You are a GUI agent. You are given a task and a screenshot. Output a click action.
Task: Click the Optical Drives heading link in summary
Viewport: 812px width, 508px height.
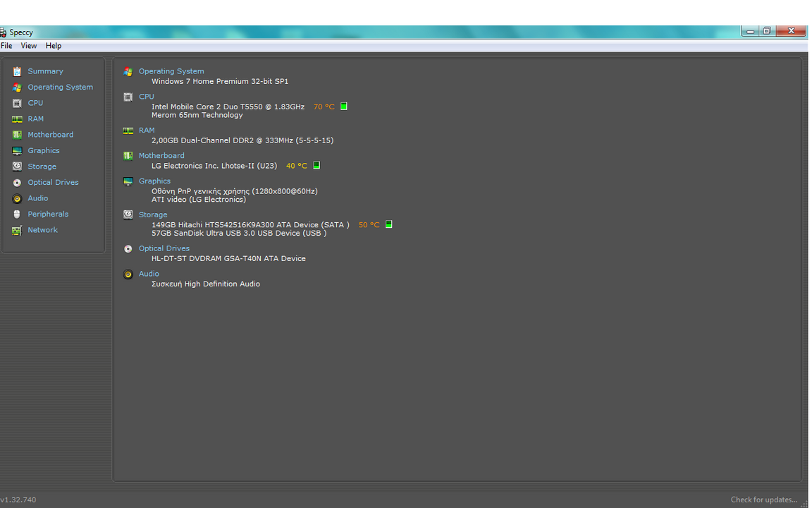(x=164, y=248)
